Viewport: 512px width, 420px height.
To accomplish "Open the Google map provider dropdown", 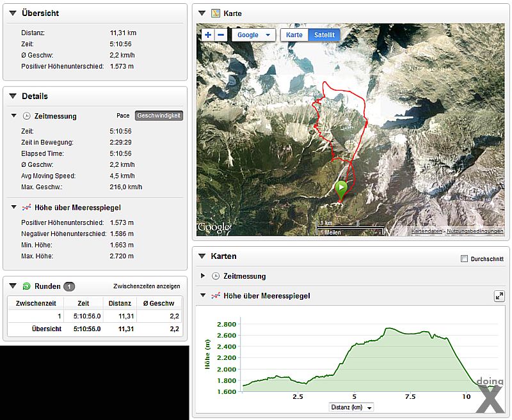I will click(x=253, y=35).
